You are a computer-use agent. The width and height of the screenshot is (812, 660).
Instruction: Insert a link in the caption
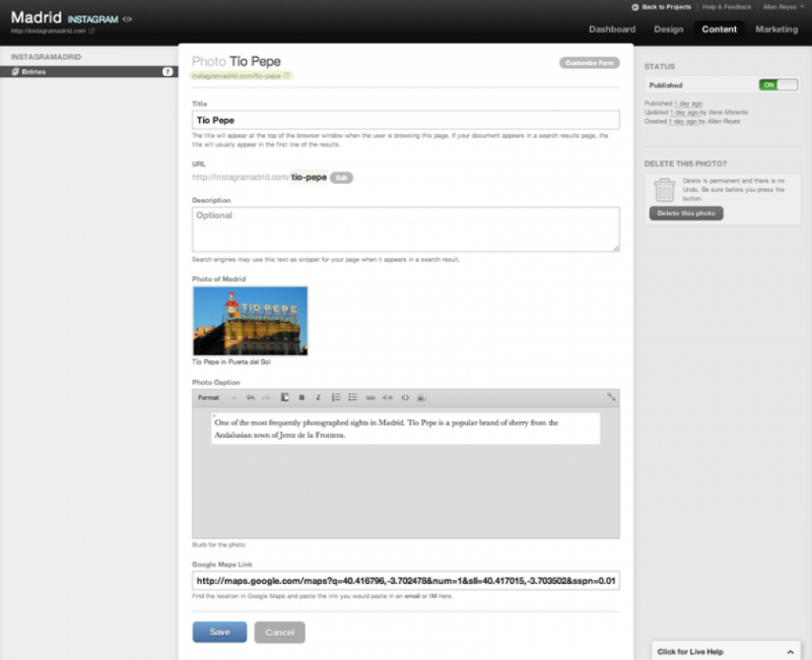coord(370,397)
